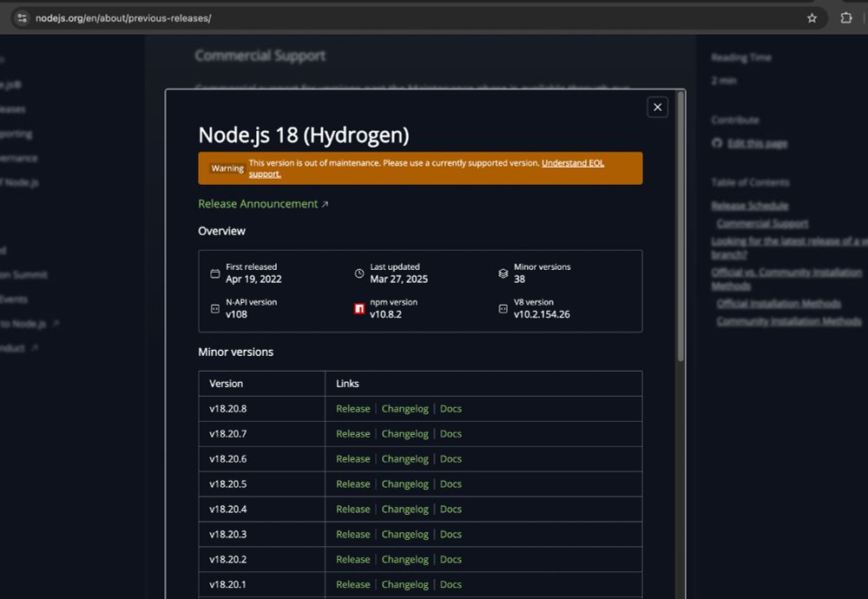The width and height of the screenshot is (868, 599).
Task: Click the red npm logo icon
Action: pyautogui.click(x=359, y=309)
